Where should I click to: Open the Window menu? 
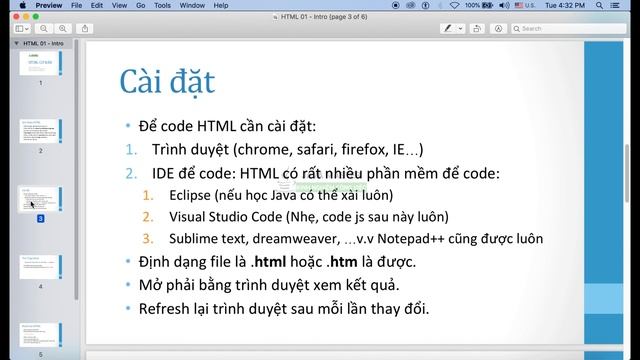click(192, 5)
